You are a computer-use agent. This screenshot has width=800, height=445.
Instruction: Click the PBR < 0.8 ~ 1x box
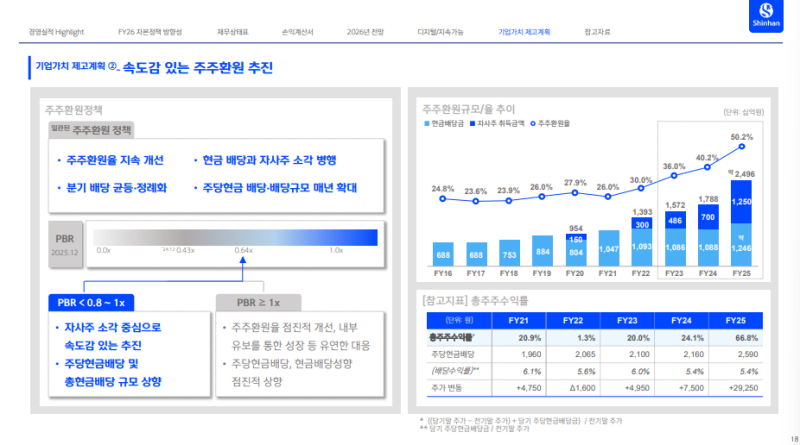tap(92, 302)
